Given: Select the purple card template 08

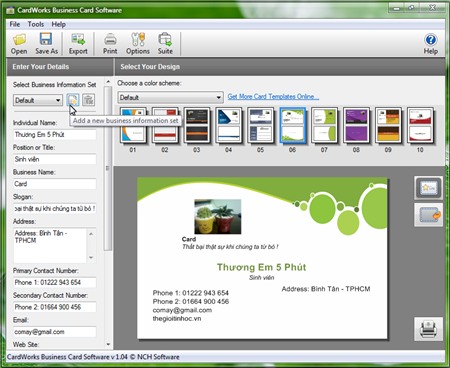Looking at the screenshot, I should click(356, 125).
